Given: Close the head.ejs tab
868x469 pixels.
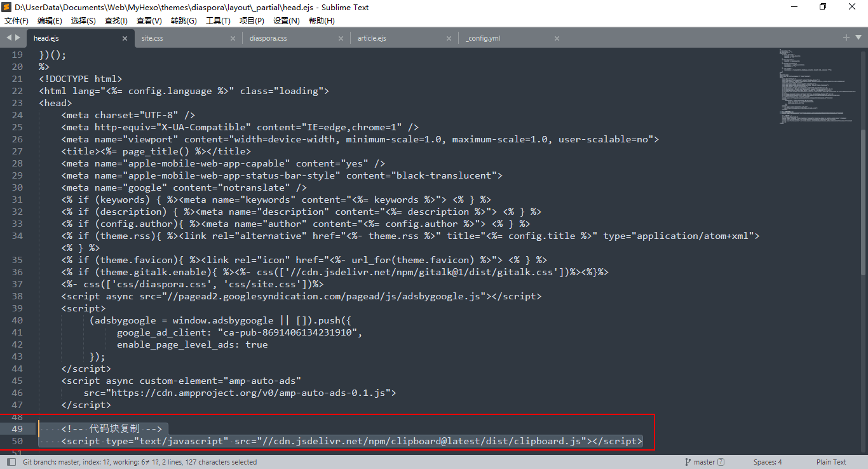Looking at the screenshot, I should (125, 38).
